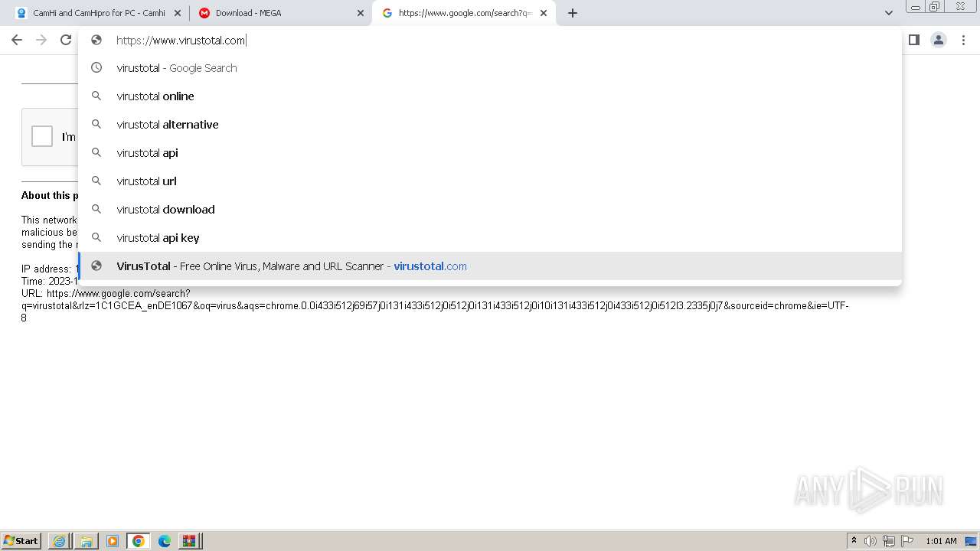Pick the 'virustotal url' suggestion
The image size is (980, 551).
click(x=490, y=181)
